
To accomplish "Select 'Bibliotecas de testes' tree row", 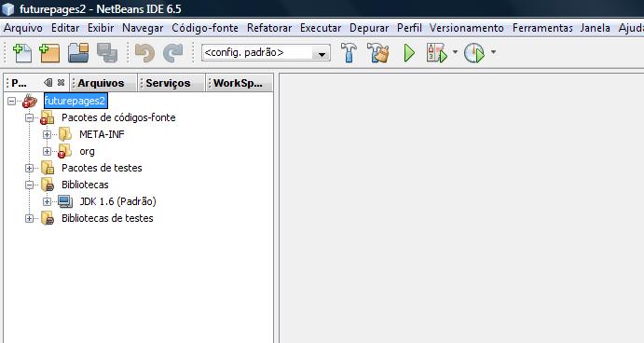I will click(107, 218).
